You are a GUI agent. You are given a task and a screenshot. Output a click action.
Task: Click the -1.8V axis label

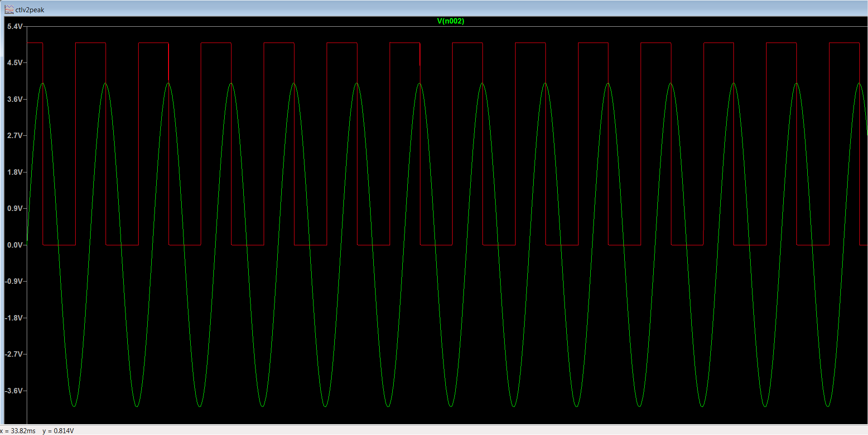(x=14, y=318)
